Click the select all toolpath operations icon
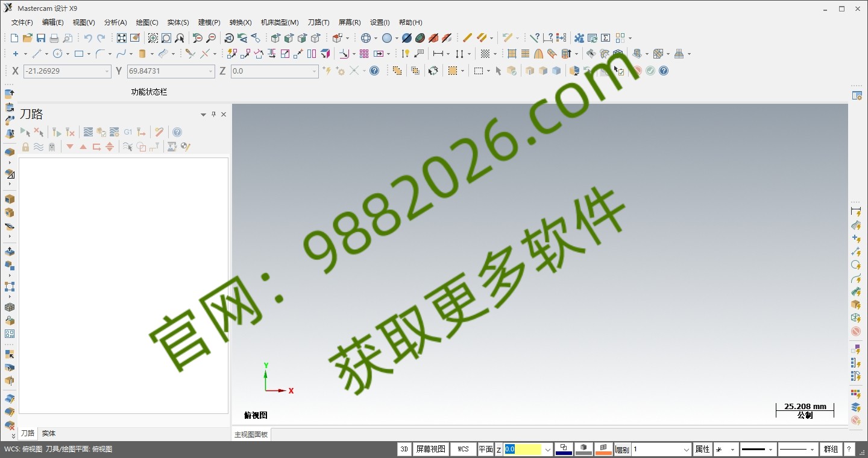868x458 pixels. point(25,132)
